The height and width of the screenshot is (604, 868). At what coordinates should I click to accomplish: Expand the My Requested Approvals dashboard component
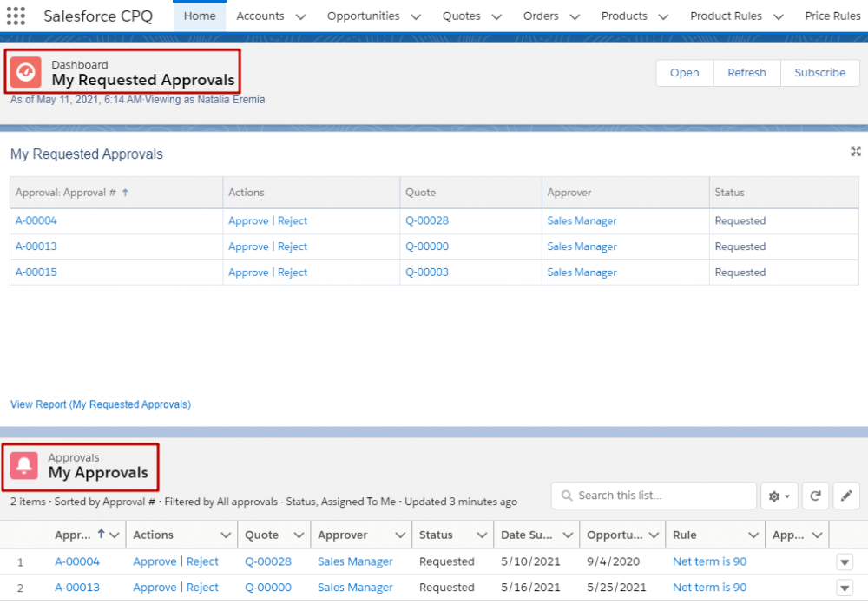855,151
